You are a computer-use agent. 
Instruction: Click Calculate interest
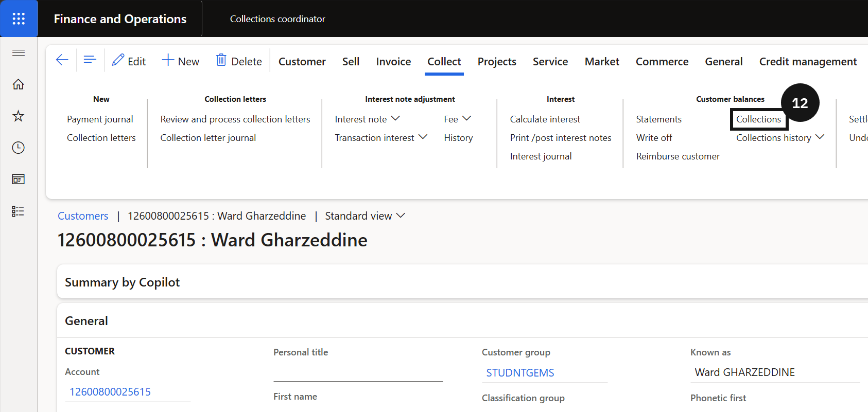[x=545, y=119]
